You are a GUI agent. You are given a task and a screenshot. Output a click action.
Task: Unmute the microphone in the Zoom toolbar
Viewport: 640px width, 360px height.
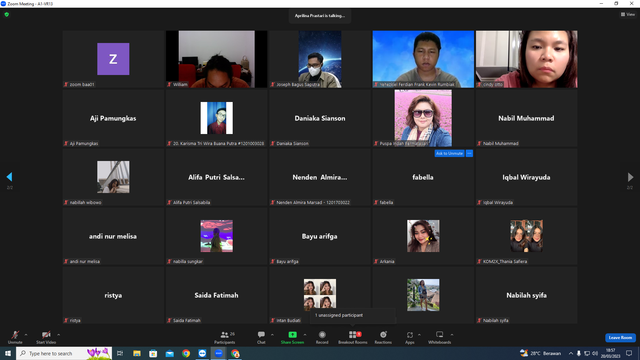click(x=15, y=337)
